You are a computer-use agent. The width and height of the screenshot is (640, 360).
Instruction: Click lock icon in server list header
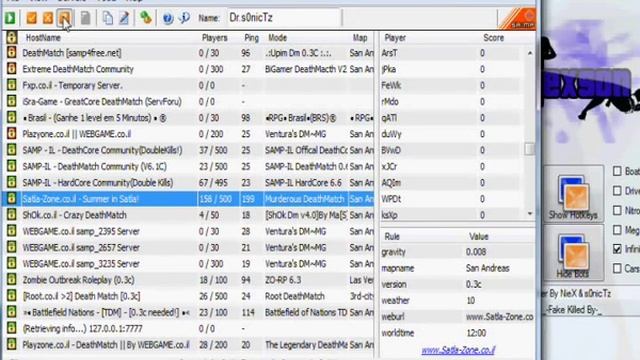(x=11, y=38)
